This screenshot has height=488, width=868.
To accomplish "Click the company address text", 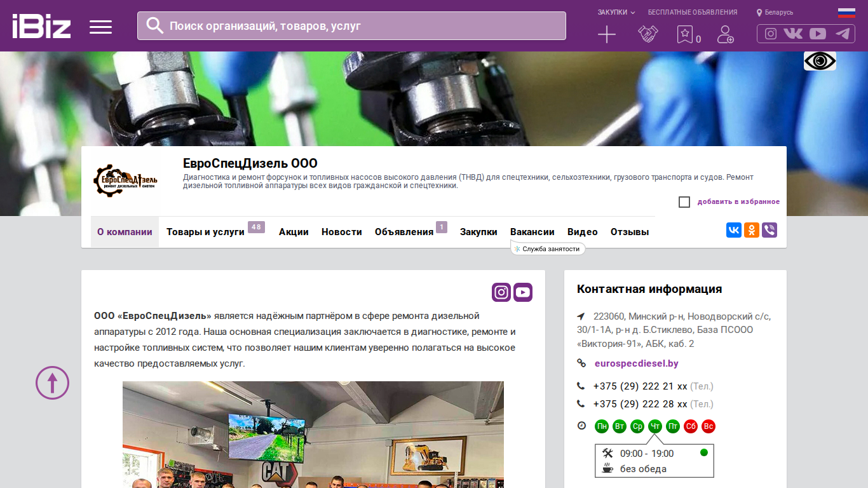I will pyautogui.click(x=674, y=330).
